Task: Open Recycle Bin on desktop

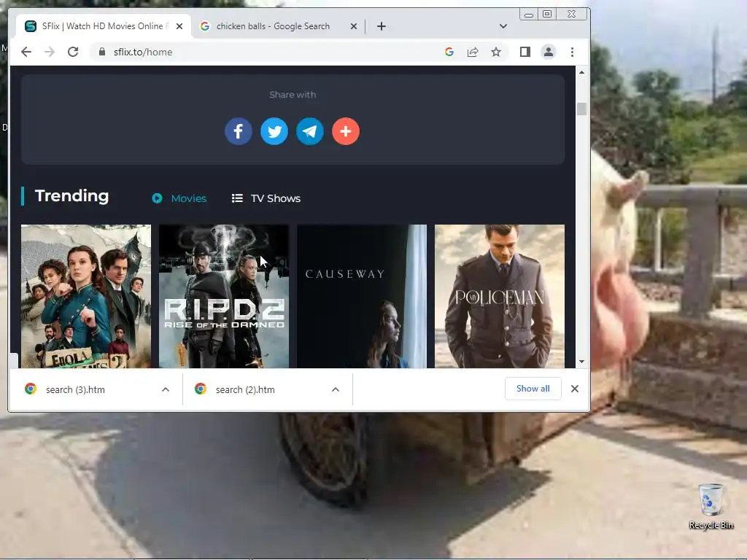Action: point(711,506)
